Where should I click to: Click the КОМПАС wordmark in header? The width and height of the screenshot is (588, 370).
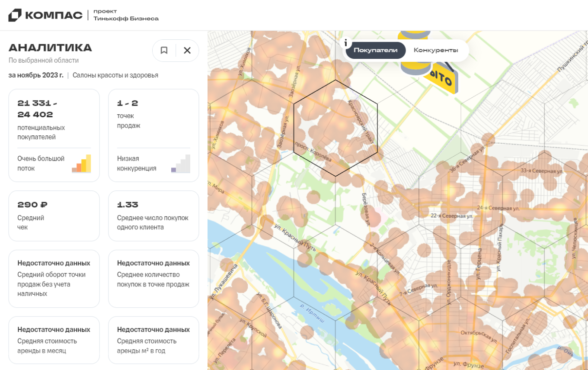[54, 15]
